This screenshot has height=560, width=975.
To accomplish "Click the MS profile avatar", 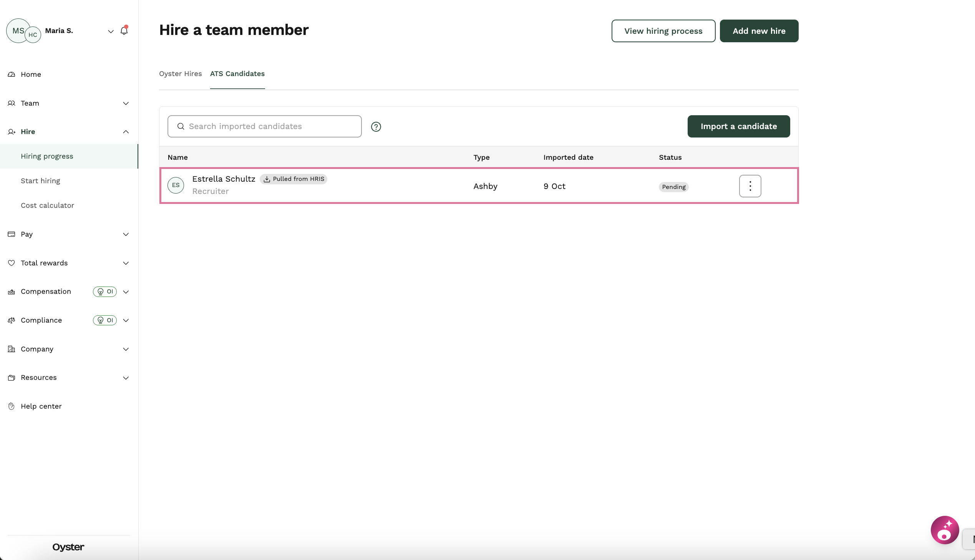I will tap(18, 30).
